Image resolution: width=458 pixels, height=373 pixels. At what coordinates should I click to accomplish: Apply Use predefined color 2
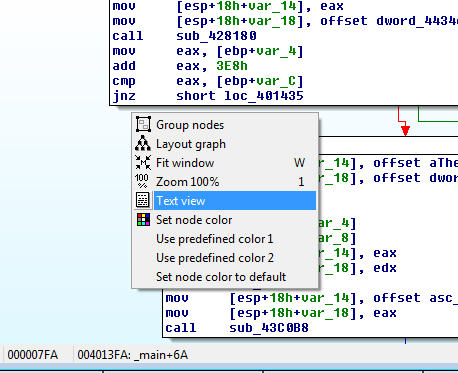pyautogui.click(x=225, y=258)
